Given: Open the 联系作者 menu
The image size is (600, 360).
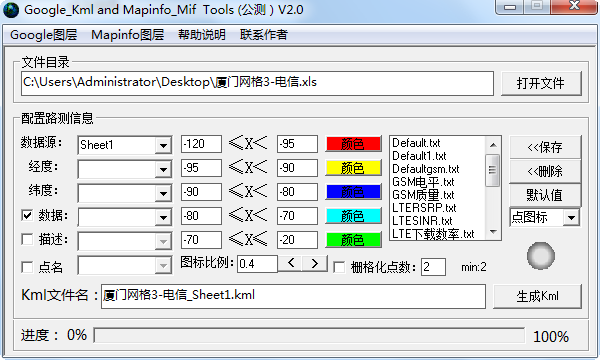Looking at the screenshot, I should [x=264, y=35].
